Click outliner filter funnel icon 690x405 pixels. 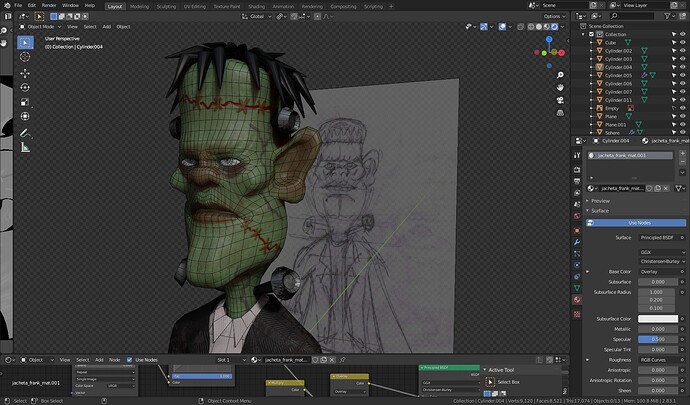click(668, 16)
